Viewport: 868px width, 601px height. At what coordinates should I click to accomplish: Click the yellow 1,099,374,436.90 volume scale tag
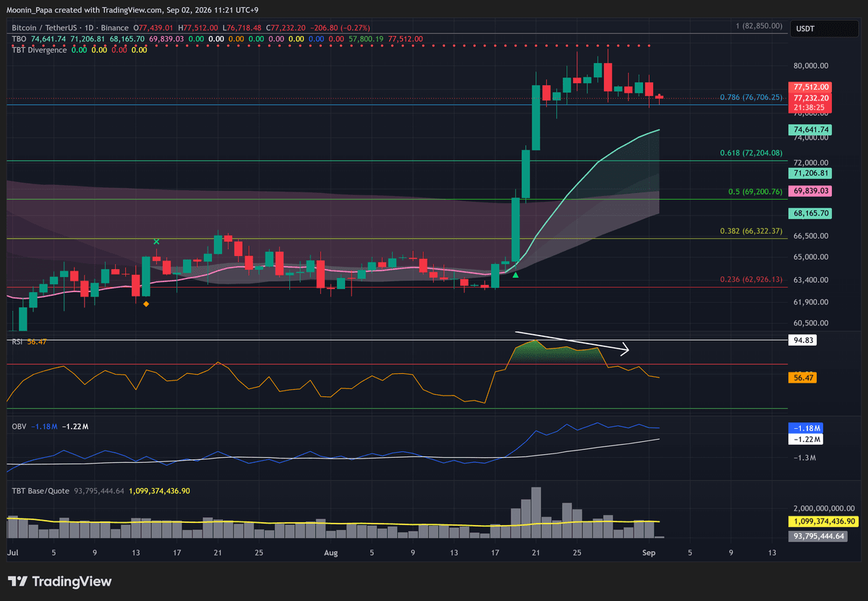(x=824, y=521)
